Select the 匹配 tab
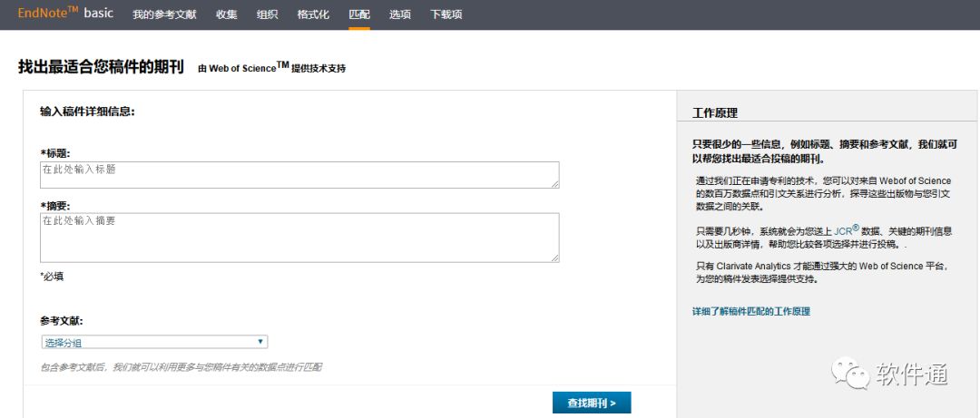Viewport: 980px width, 418px height. [x=358, y=15]
